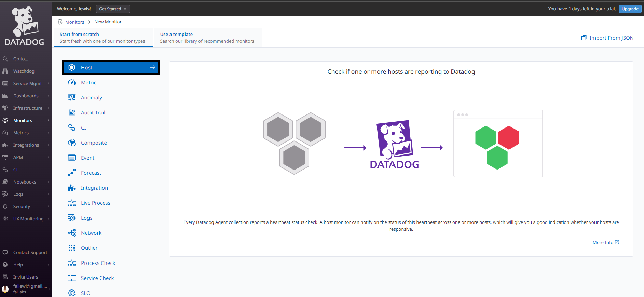The height and width of the screenshot is (297, 644).
Task: Click the Event monitor icon
Action: click(x=72, y=158)
